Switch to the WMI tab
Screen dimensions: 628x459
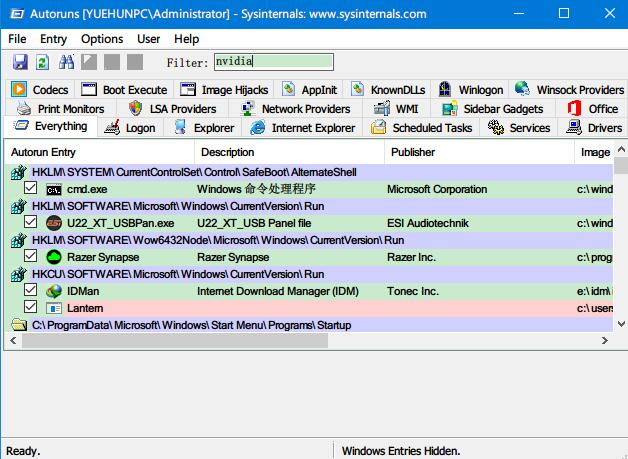point(397,109)
